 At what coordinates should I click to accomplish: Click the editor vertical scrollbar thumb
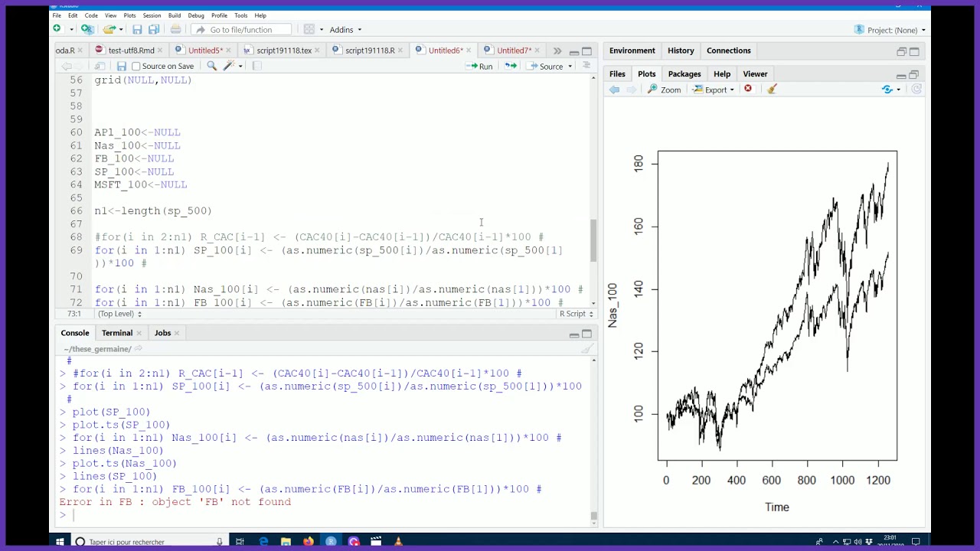point(593,240)
